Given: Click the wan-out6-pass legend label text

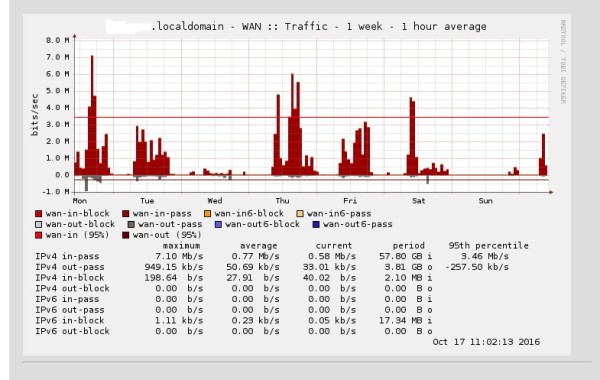Looking at the screenshot, I should click(x=357, y=224).
